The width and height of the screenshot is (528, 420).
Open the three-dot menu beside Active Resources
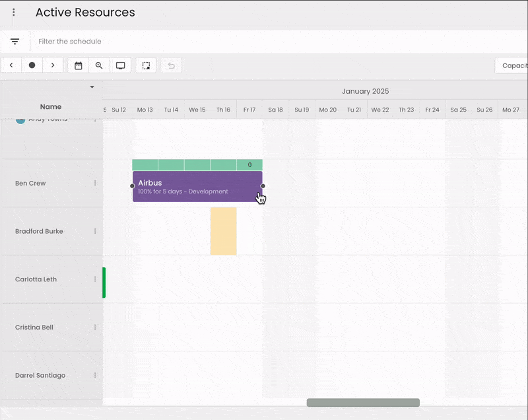click(13, 12)
